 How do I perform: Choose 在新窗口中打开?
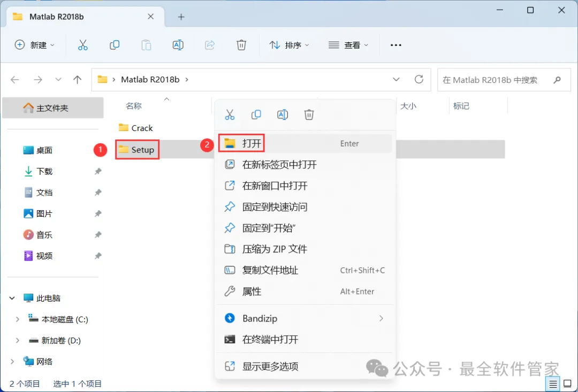tap(305, 186)
